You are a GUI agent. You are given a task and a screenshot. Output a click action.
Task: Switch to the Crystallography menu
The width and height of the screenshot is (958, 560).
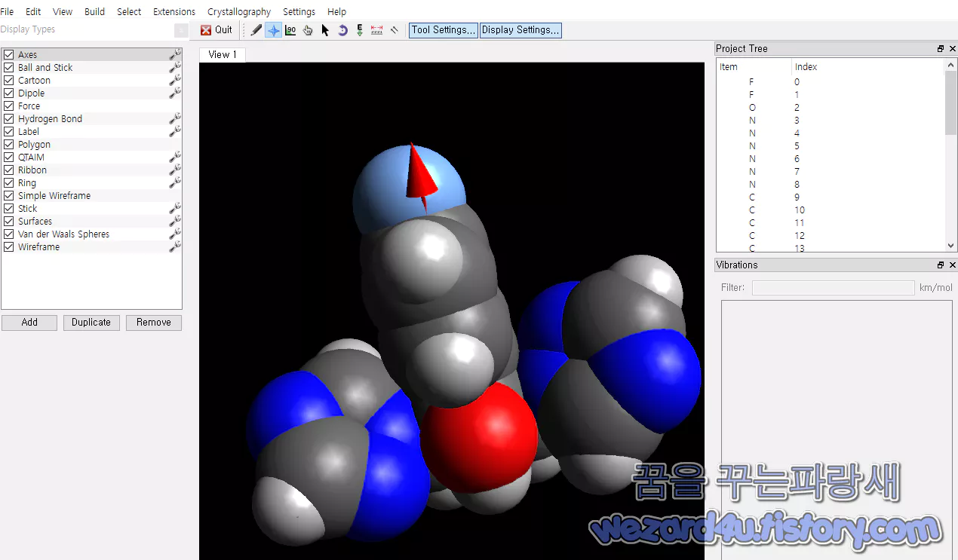pos(239,11)
